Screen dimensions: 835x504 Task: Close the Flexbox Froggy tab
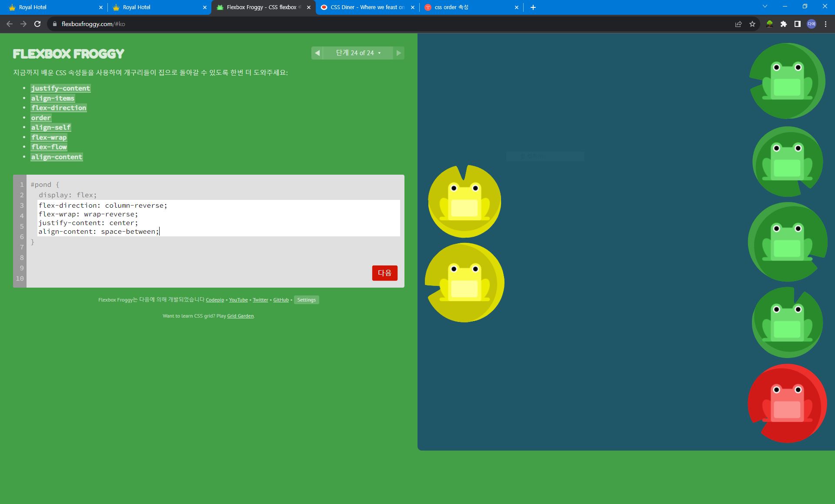[x=309, y=7]
